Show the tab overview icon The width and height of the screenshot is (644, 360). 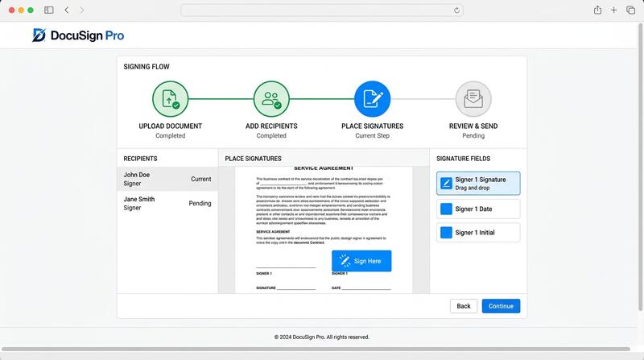(631, 10)
